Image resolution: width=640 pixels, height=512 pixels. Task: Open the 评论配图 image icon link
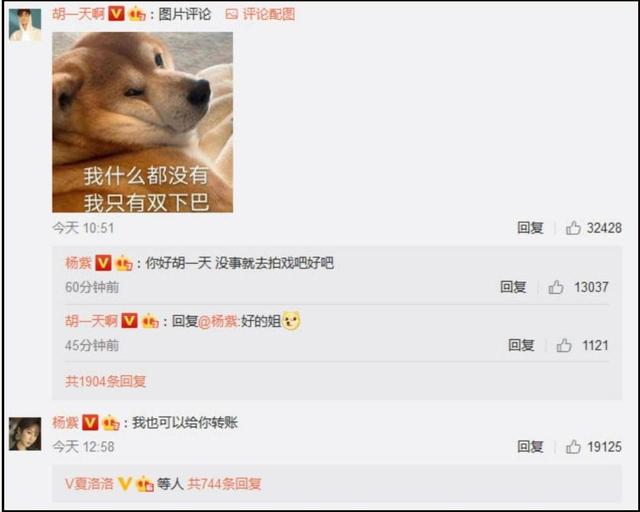[260, 15]
